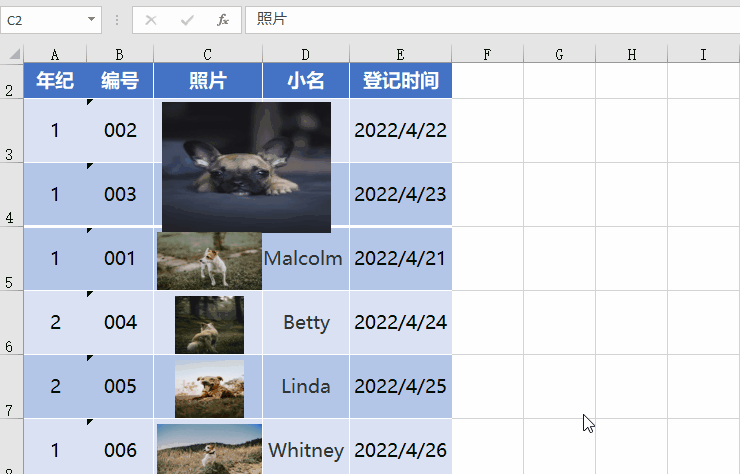Click the date cell 2022/4/21
Viewport: 740px width, 474px height.
(400, 259)
